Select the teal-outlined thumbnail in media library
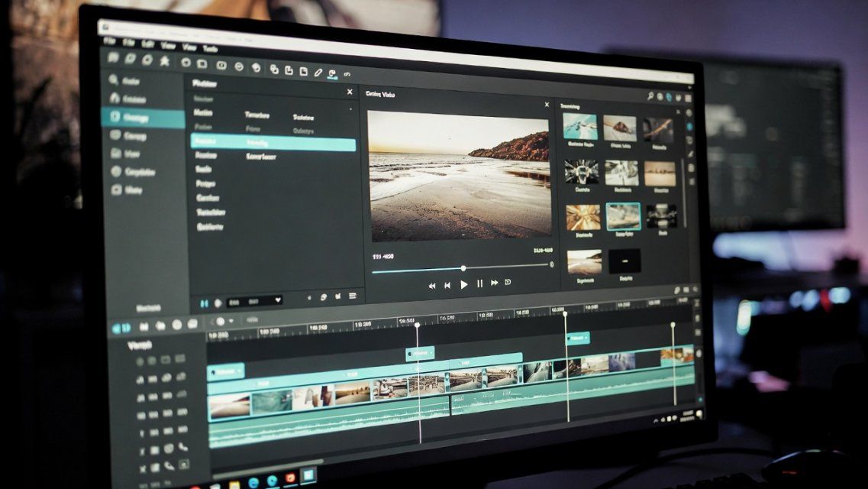The height and width of the screenshot is (489, 868). (623, 217)
